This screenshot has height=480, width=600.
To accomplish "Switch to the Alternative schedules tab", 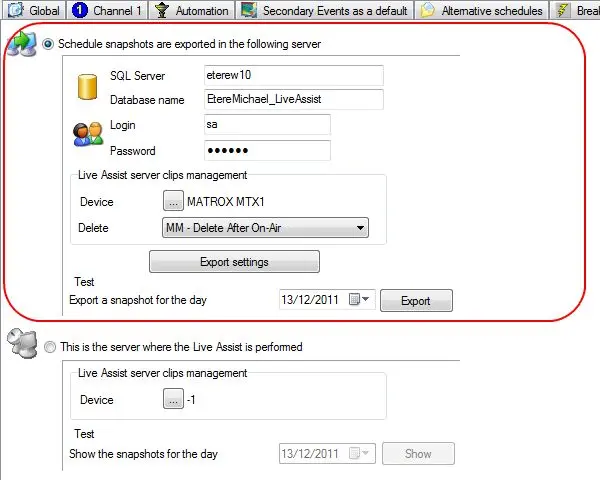I will click(491, 10).
